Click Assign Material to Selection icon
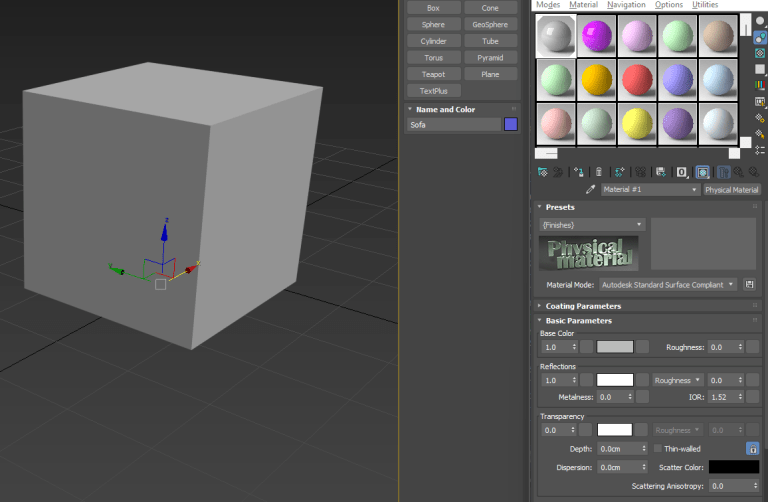 [x=579, y=172]
